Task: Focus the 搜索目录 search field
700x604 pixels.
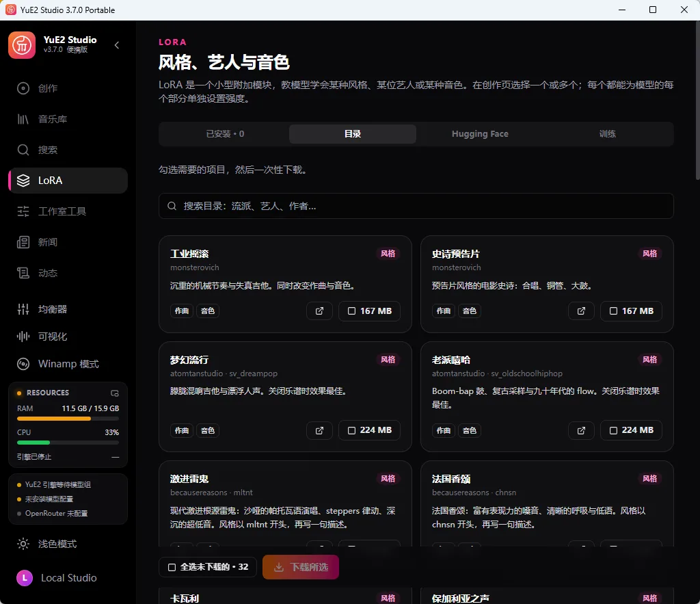Action: (x=416, y=206)
